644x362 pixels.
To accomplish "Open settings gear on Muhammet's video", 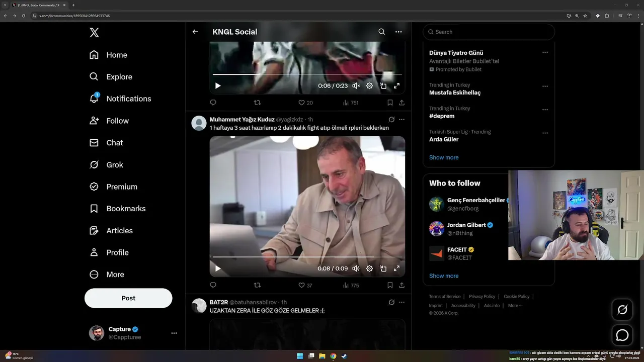I will (369, 268).
